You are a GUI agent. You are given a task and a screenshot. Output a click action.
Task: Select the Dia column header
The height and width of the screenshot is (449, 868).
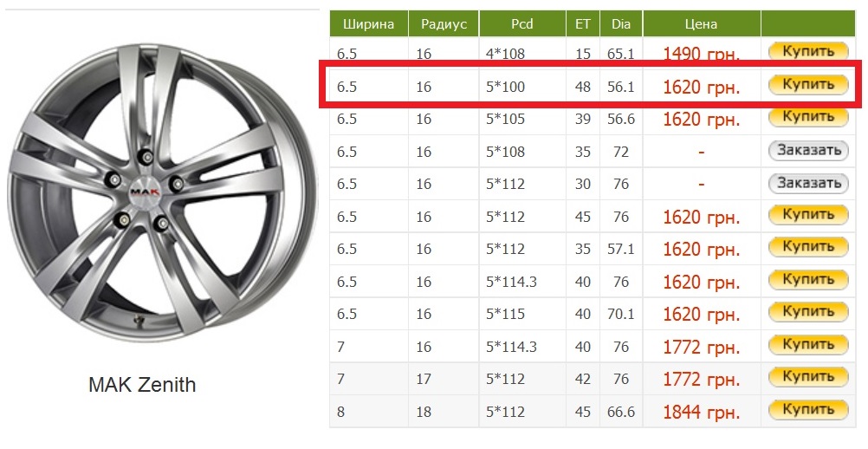(621, 24)
